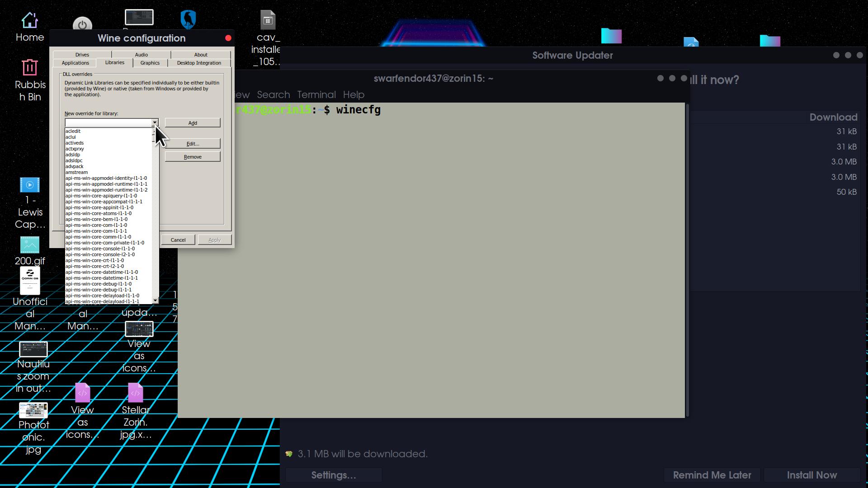
Task: Open the Home desktop icon
Action: (30, 21)
